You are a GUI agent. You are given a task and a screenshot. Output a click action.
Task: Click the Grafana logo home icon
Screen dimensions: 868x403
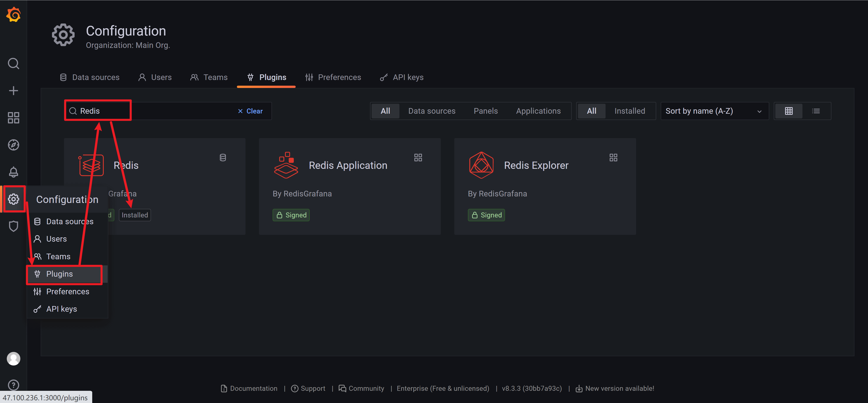[x=14, y=15]
